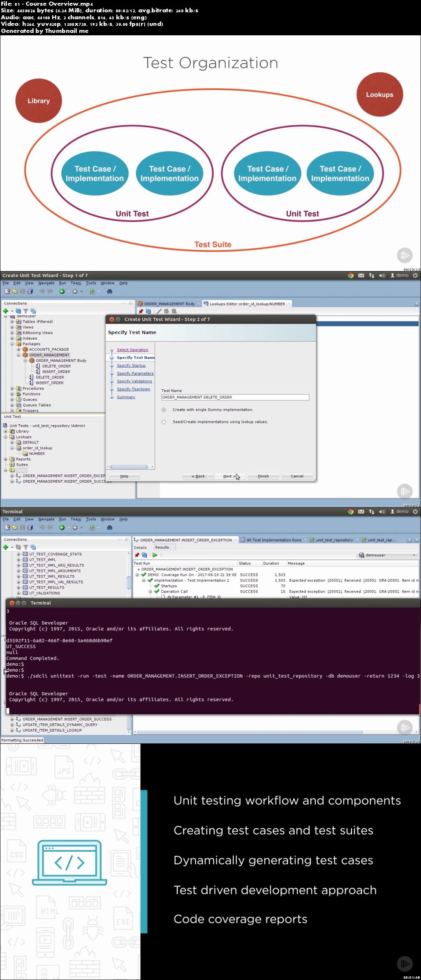Open Tools menu below 'Create Unit Test Wizard - Step 1 of 7'
The height and width of the screenshot is (980, 421).
coord(91,283)
